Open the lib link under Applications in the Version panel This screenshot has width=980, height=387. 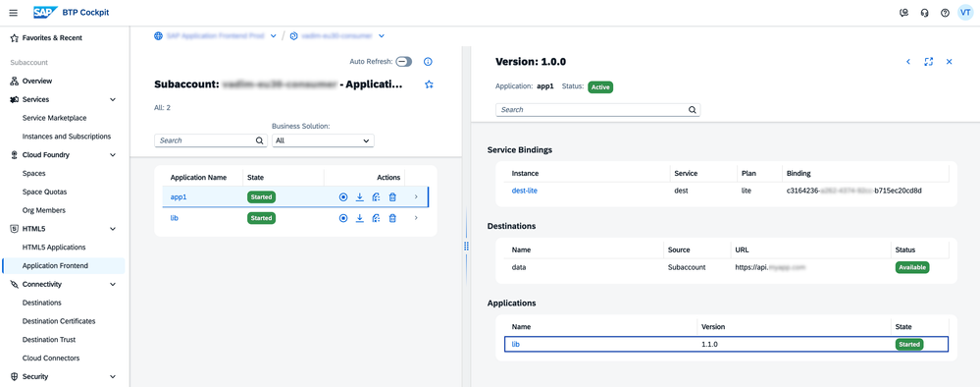point(516,345)
